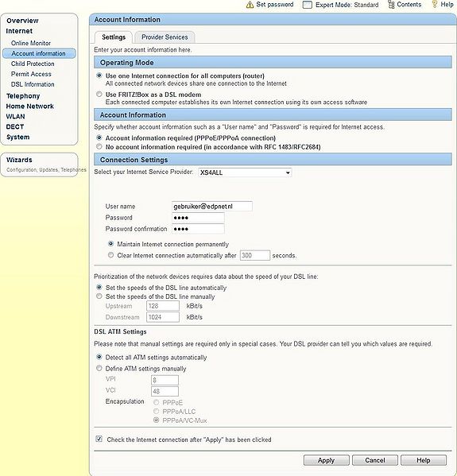457x476 pixels.
Task: Select Set DSL line speeds manually
Action: coord(99,296)
